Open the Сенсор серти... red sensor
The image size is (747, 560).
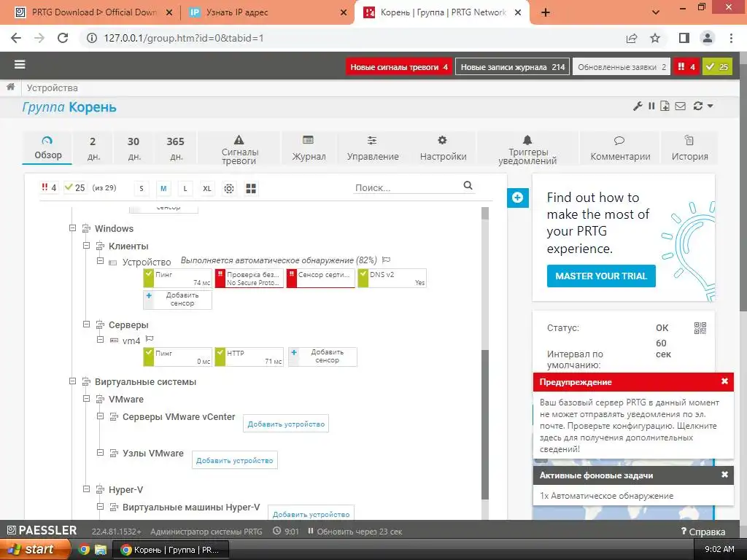[320, 278]
